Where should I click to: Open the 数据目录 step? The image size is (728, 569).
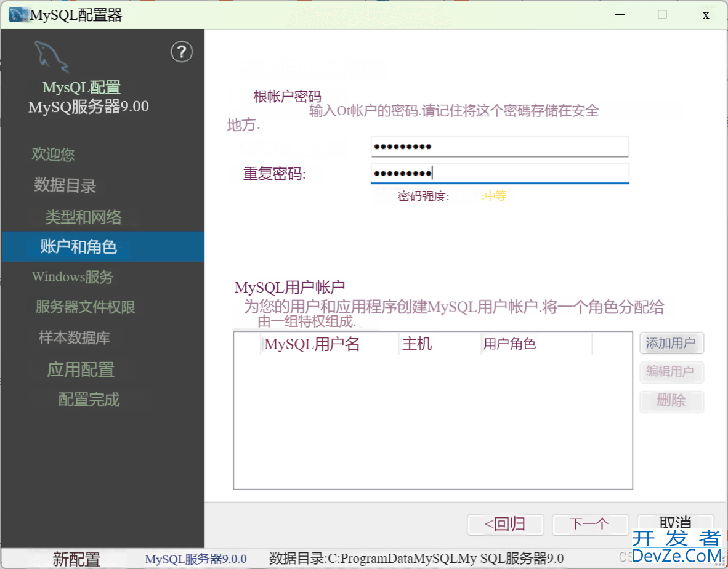pyautogui.click(x=65, y=185)
